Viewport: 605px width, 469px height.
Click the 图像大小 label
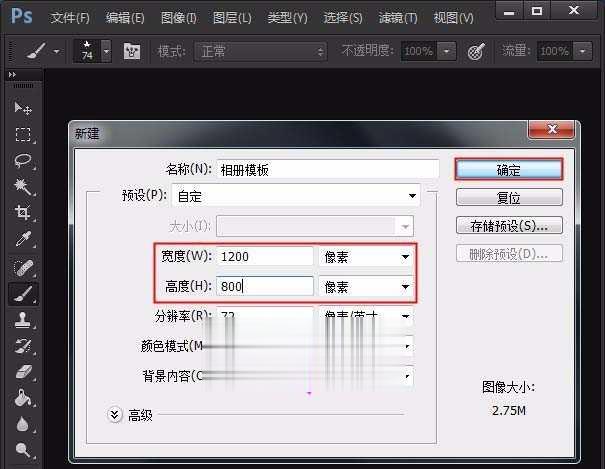click(x=508, y=387)
